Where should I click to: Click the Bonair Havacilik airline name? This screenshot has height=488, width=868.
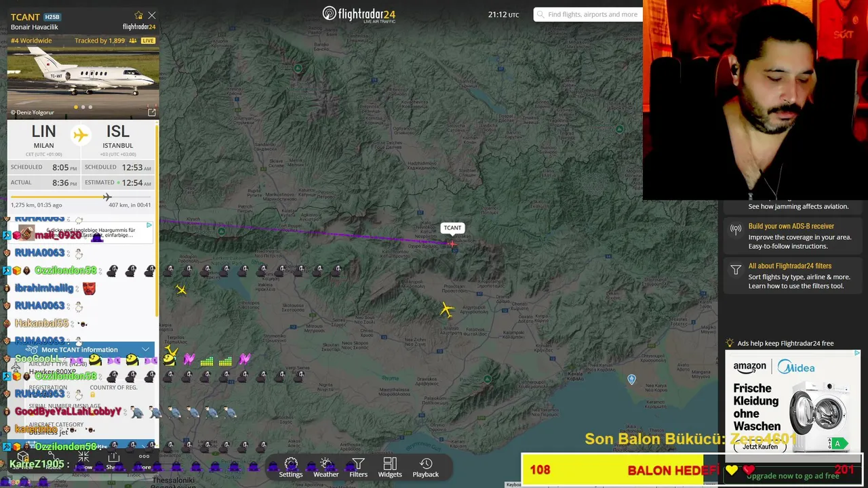tap(35, 27)
